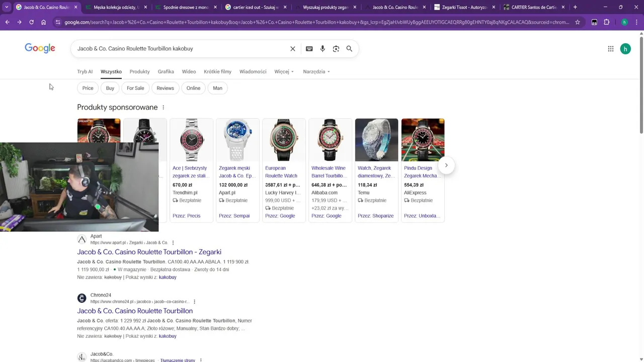
Task: Reload the current page
Action: point(31,22)
